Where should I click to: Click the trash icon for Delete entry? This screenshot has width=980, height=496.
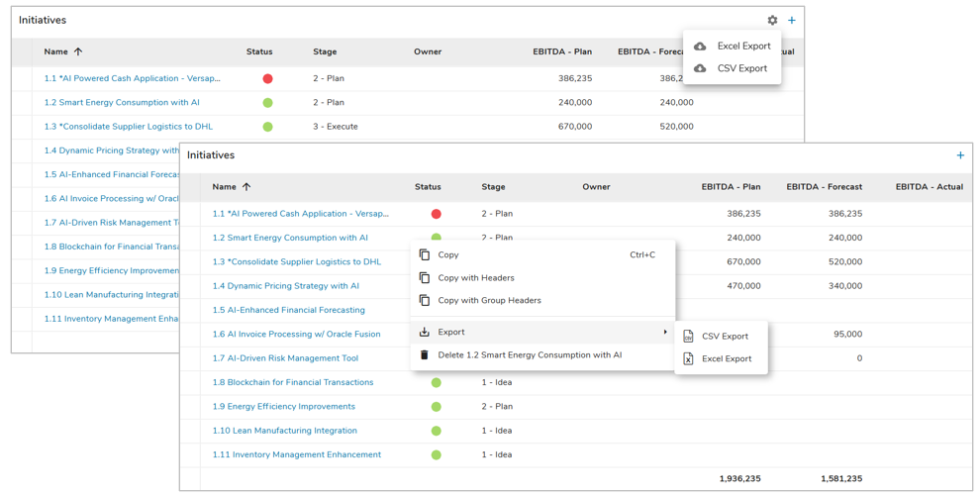(425, 354)
